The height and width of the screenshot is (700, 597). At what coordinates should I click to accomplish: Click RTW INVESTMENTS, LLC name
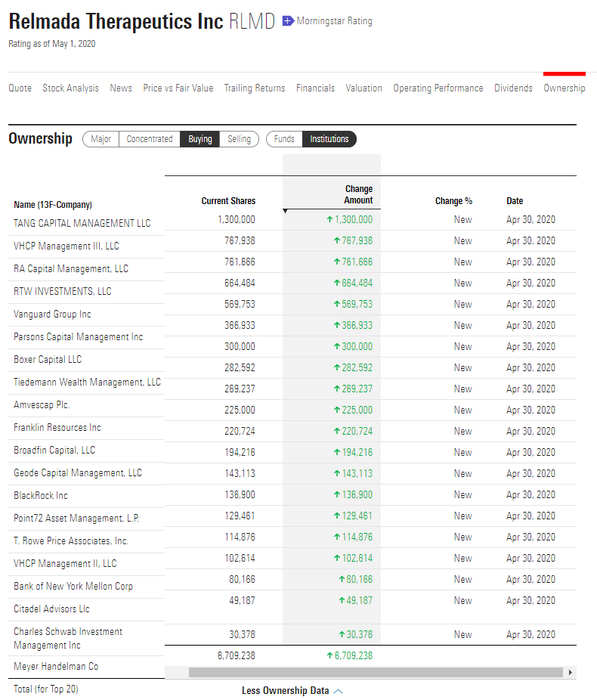63,292
